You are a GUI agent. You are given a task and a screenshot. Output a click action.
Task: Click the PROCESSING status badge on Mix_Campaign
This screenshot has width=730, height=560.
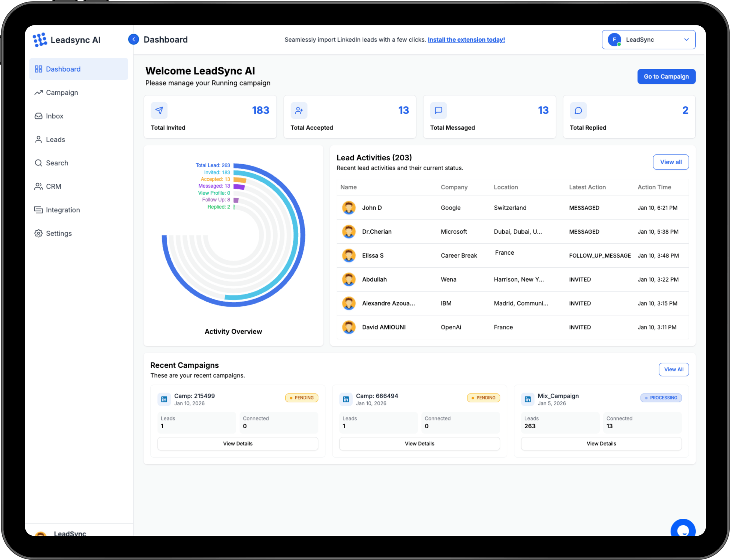(661, 398)
